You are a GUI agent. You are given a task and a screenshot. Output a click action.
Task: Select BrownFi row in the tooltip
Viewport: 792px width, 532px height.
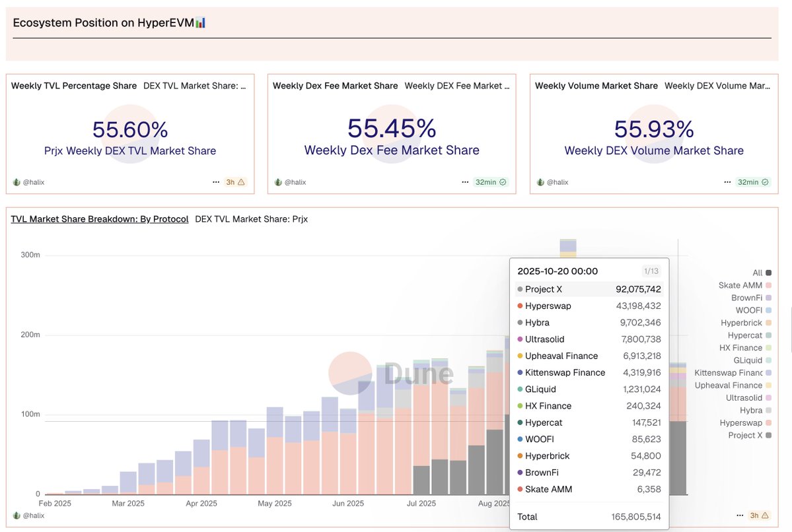589,473
